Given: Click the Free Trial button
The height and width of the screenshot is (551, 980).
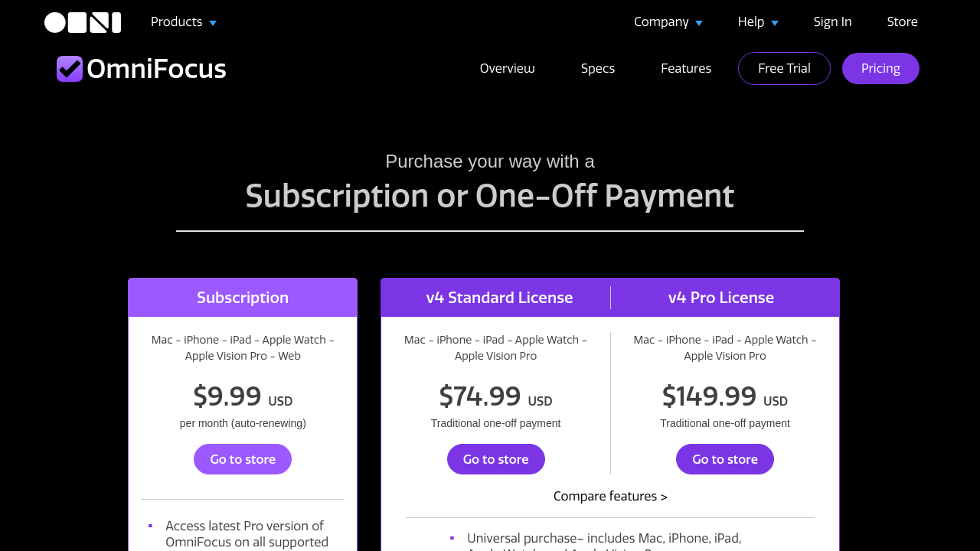Looking at the screenshot, I should tap(784, 69).
